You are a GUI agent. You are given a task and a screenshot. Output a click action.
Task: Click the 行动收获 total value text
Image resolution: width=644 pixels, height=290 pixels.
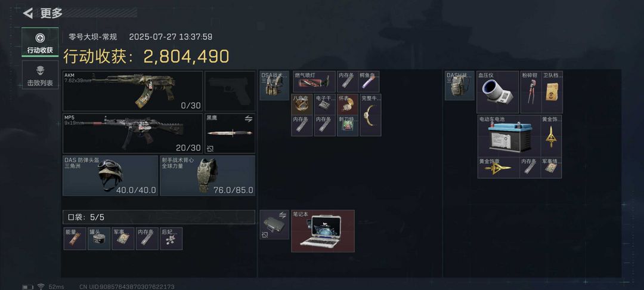pos(146,57)
